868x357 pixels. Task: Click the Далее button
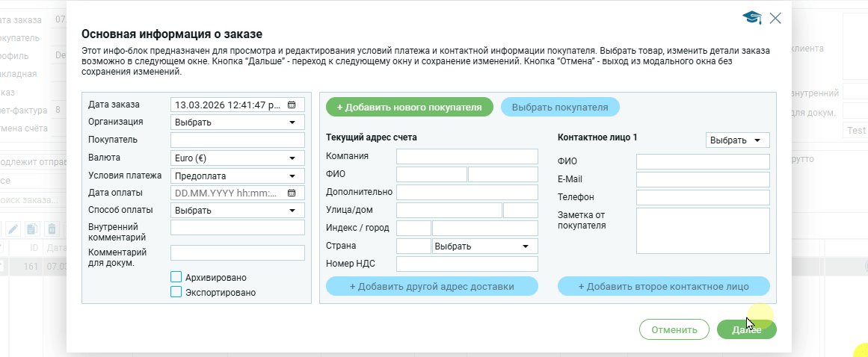point(746,329)
